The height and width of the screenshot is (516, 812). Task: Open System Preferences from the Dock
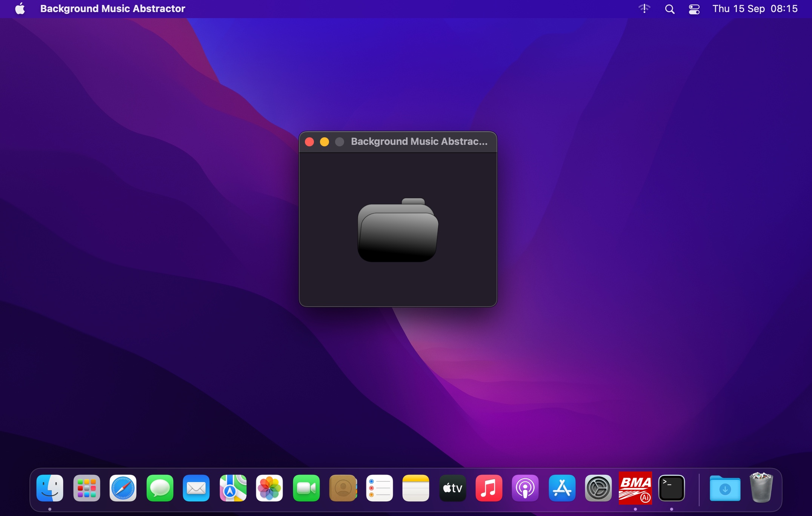(x=598, y=488)
